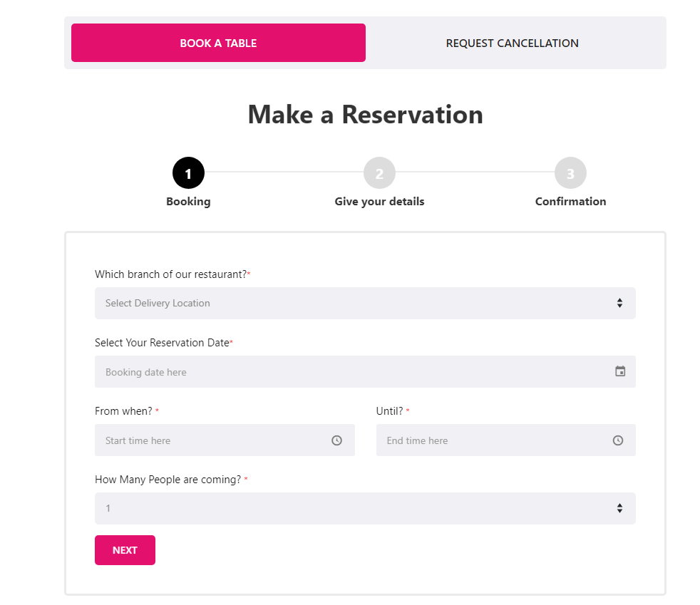Viewport: 700px width, 605px height.
Task: Click the arrows icon on branch selector
Action: tap(619, 303)
